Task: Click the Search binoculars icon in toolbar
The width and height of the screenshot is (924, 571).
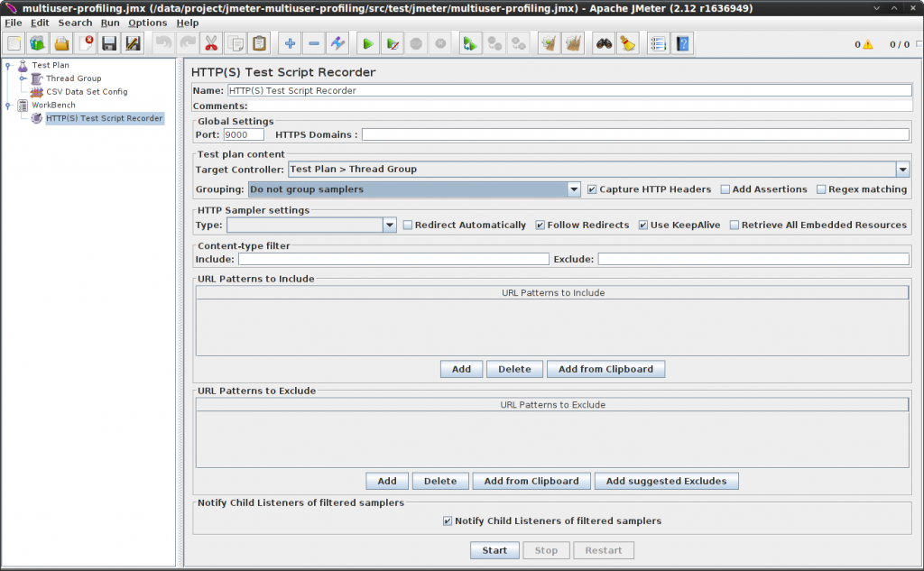Action: (603, 42)
